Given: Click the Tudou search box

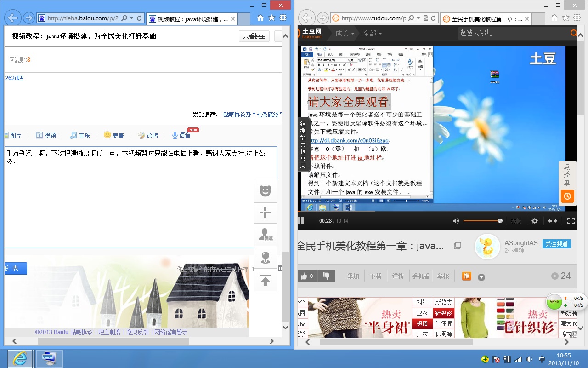Looking at the screenshot, I should [514, 33].
